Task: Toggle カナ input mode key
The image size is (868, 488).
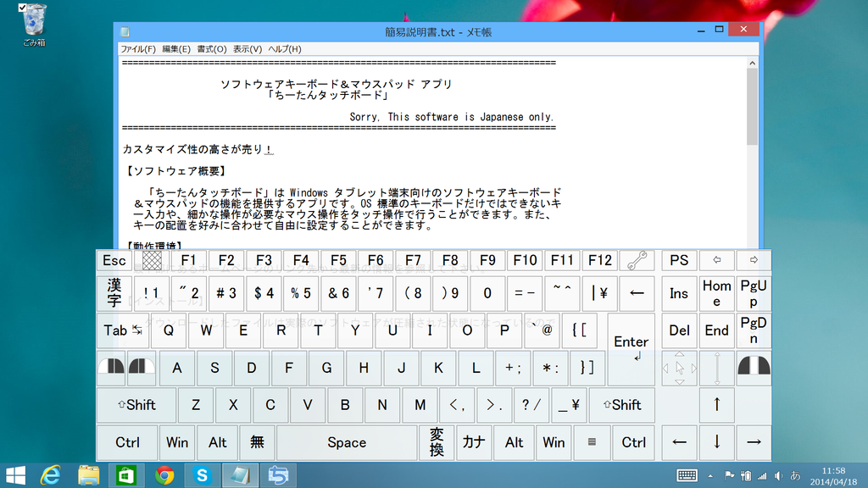Action: tap(475, 442)
